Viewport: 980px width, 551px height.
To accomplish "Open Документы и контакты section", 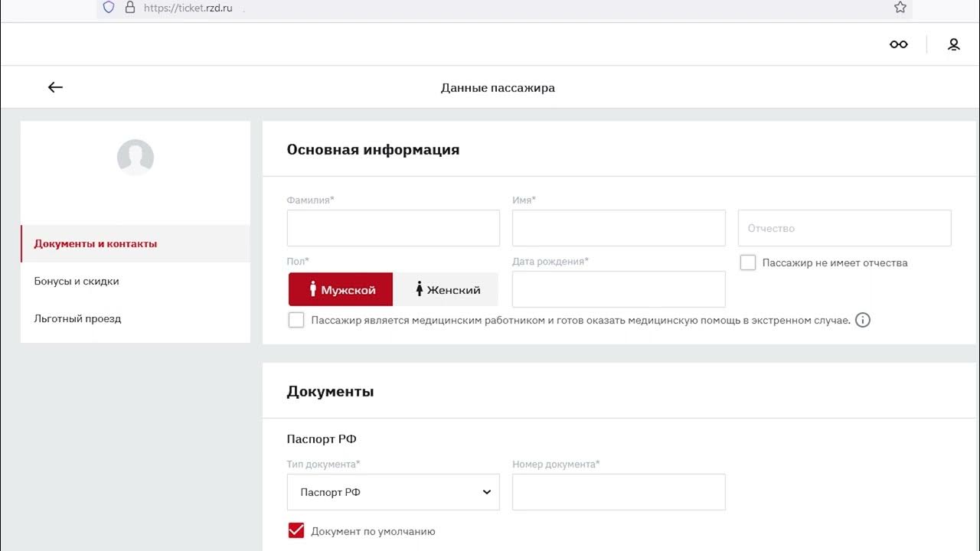I will 136,243.
